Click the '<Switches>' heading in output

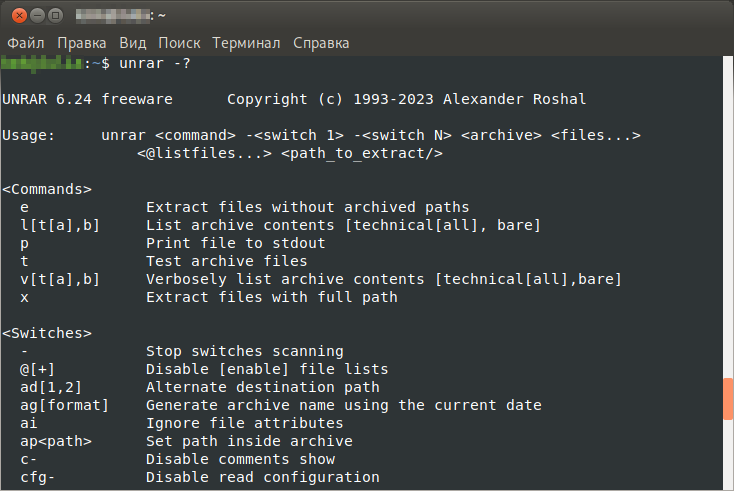47,333
